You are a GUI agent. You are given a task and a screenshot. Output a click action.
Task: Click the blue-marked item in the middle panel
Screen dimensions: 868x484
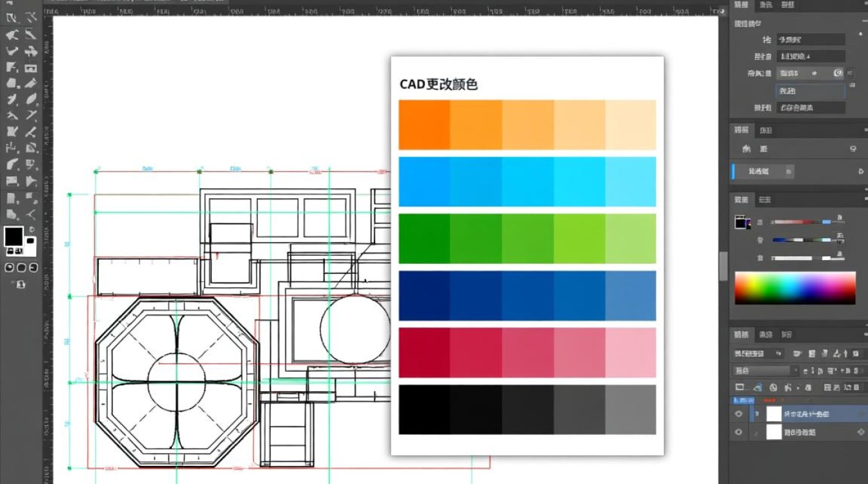pos(763,172)
